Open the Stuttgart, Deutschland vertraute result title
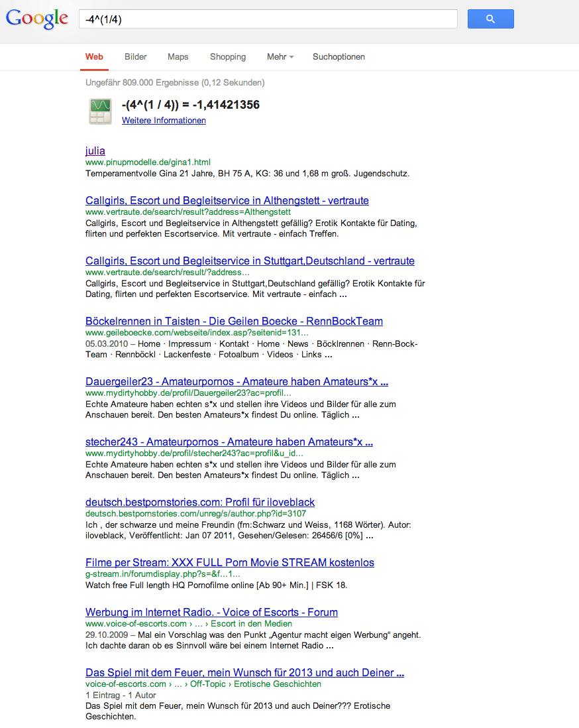The image size is (579, 728). (250, 261)
